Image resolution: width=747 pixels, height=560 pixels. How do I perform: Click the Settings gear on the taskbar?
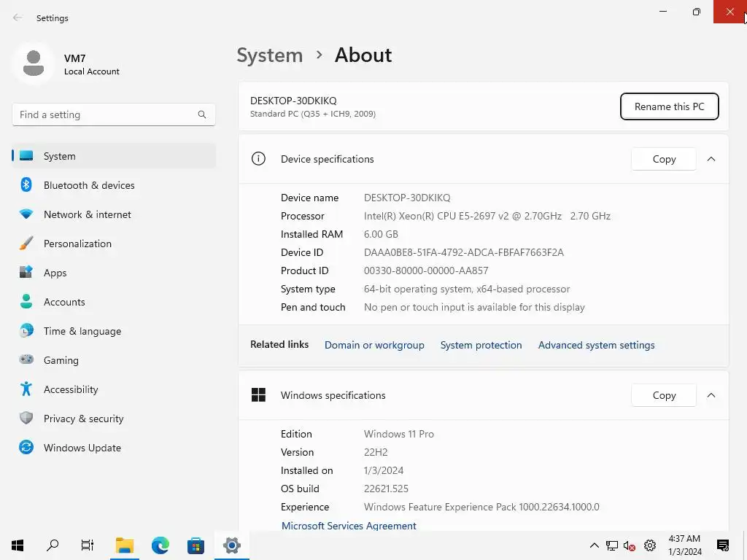coord(231,545)
